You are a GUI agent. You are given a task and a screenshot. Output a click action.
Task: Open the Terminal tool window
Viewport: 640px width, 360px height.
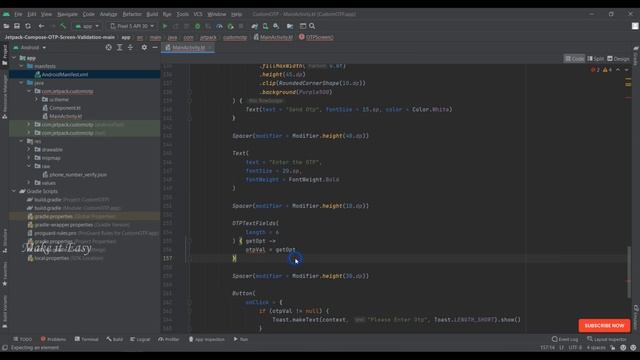pos(87,339)
